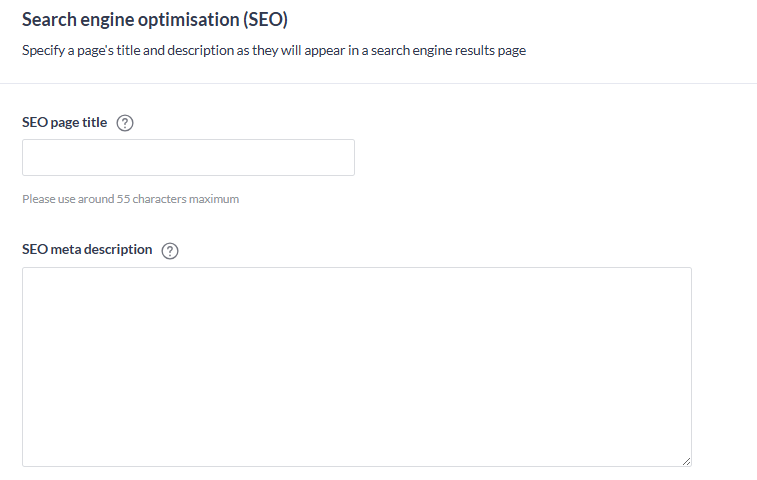Click the horizontal divider below the section intro
This screenshot has width=757, height=480.
[x=378, y=83]
